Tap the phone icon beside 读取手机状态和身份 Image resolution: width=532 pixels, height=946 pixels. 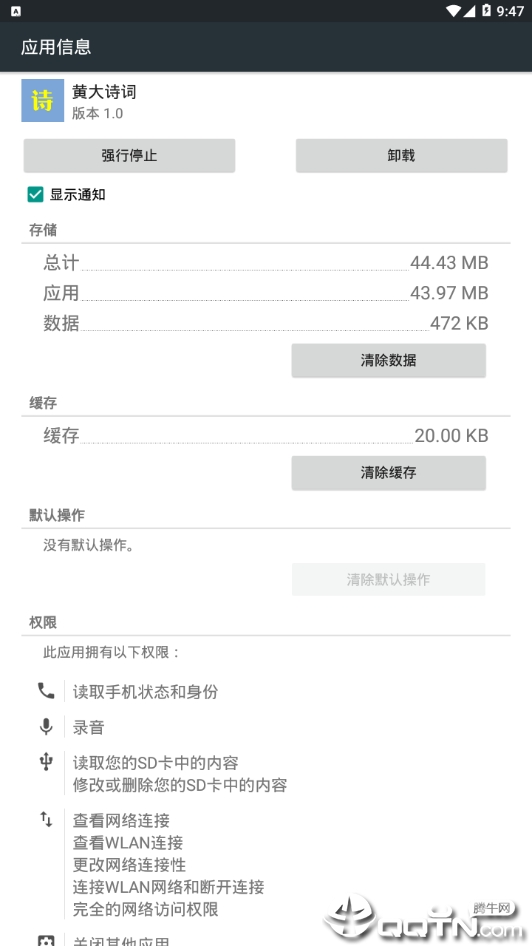[x=46, y=691]
